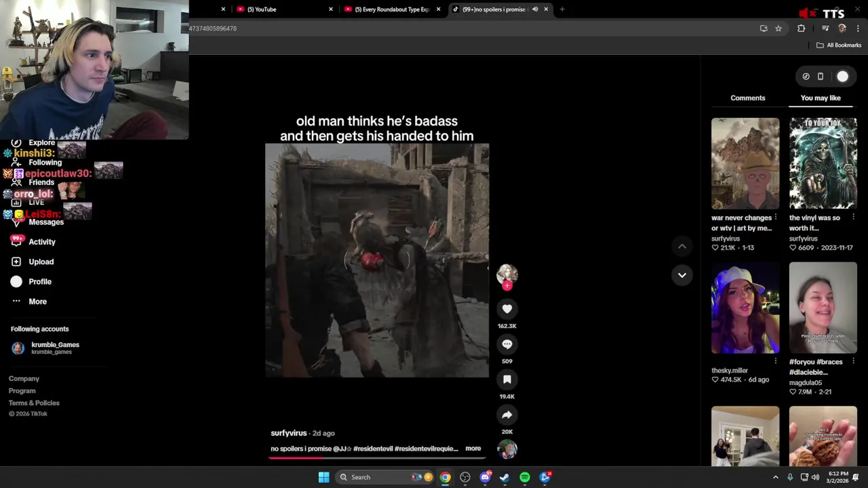This screenshot has width=868, height=488.
Task: Open a new browser tab
Action: (562, 9)
